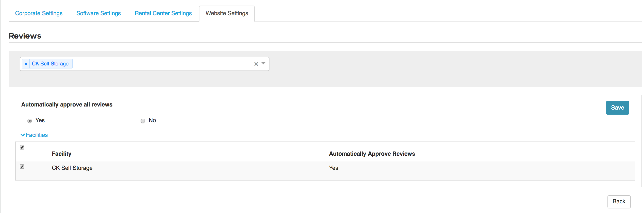Collapse the Facilities section chevron
This screenshot has height=213, width=644.
(23, 135)
